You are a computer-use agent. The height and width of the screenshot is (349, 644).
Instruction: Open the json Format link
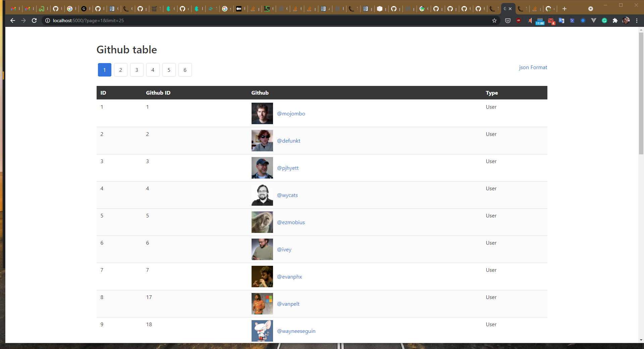[533, 67]
